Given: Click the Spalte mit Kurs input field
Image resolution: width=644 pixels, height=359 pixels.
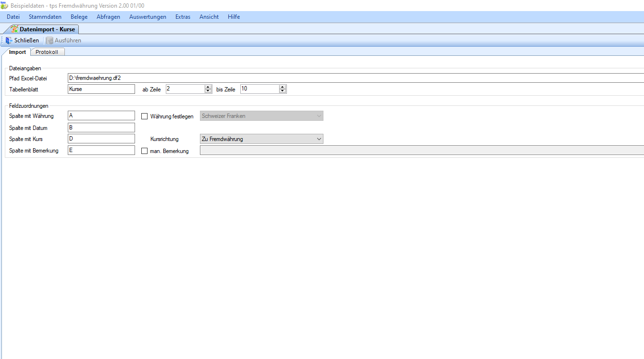Looking at the screenshot, I should [x=101, y=139].
